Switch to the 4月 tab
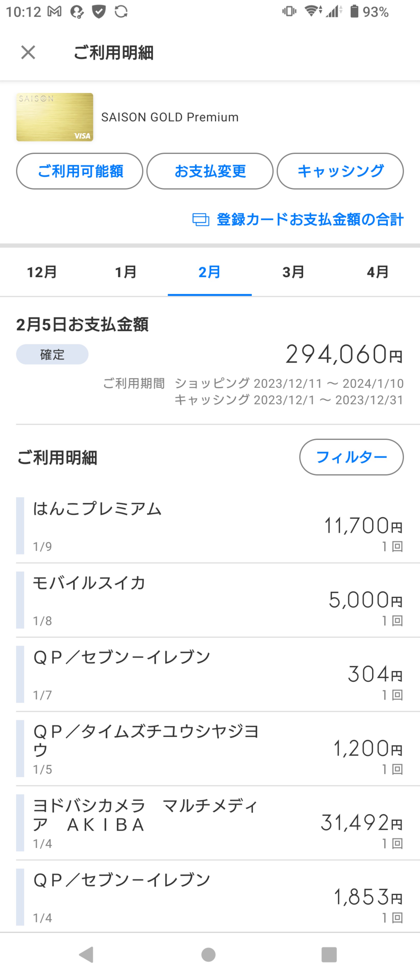The image size is (420, 980). tap(377, 272)
